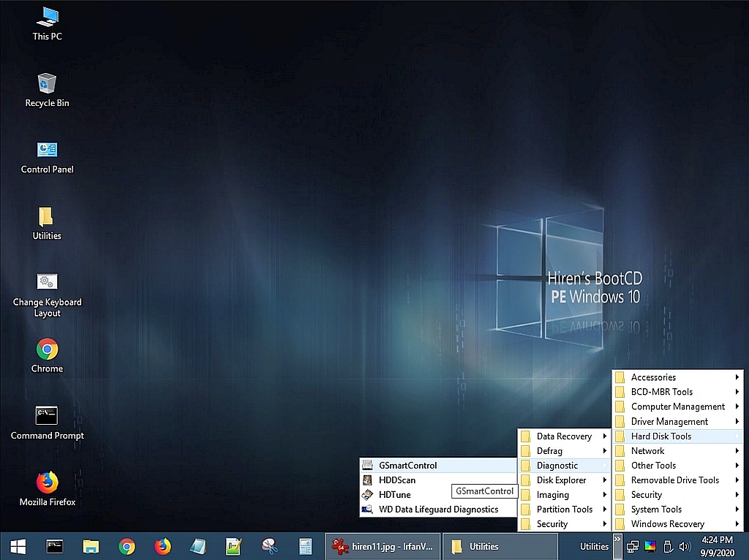Open File Explorer from the taskbar
Screen dimensions: 749x560
(90, 546)
